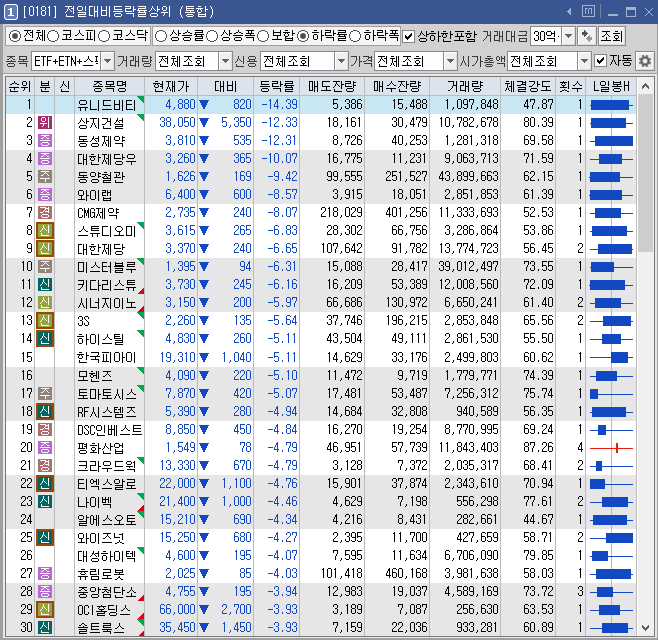Click the 주 badge on 미스터블루 row
This screenshot has width=658, height=640.
[45, 266]
